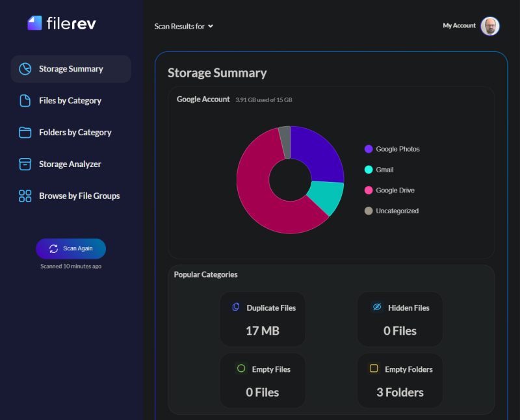
Task: Open the My Account profile avatar
Action: 490,26
